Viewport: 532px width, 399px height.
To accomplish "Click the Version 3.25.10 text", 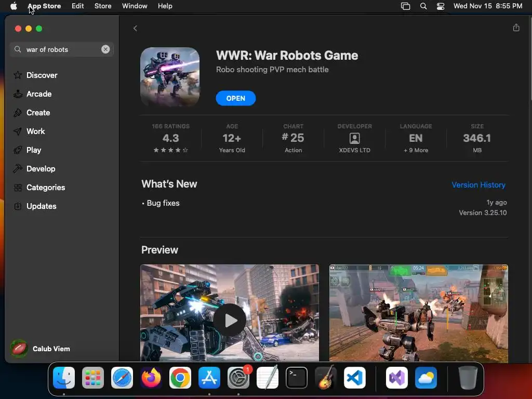I will (483, 212).
